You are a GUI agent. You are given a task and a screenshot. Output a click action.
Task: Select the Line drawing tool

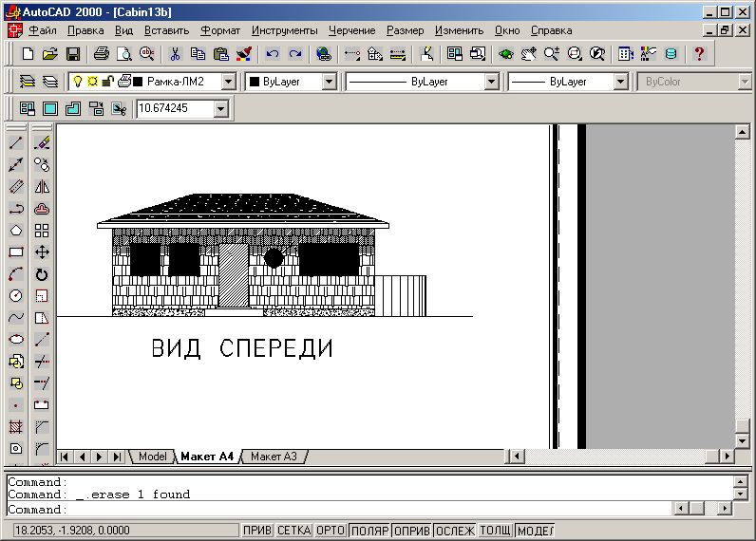click(16, 142)
